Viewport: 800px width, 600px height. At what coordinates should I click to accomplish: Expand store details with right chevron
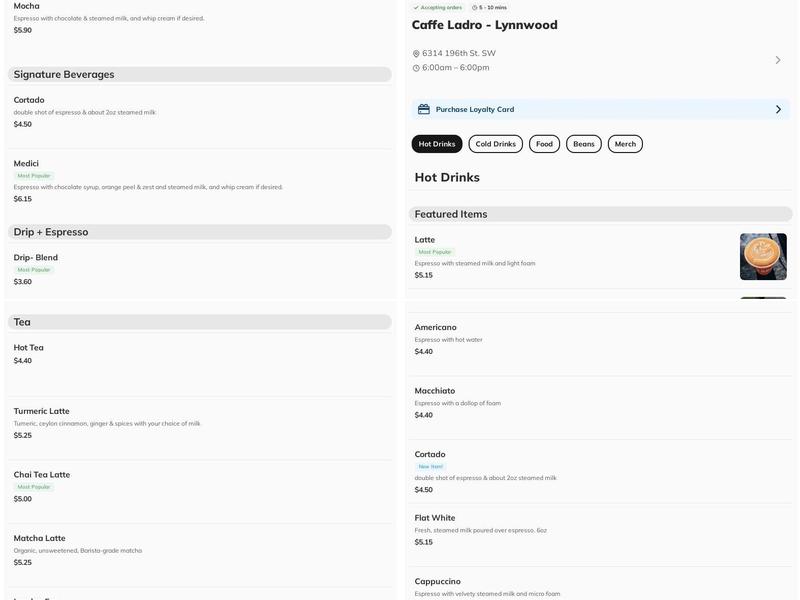778,60
